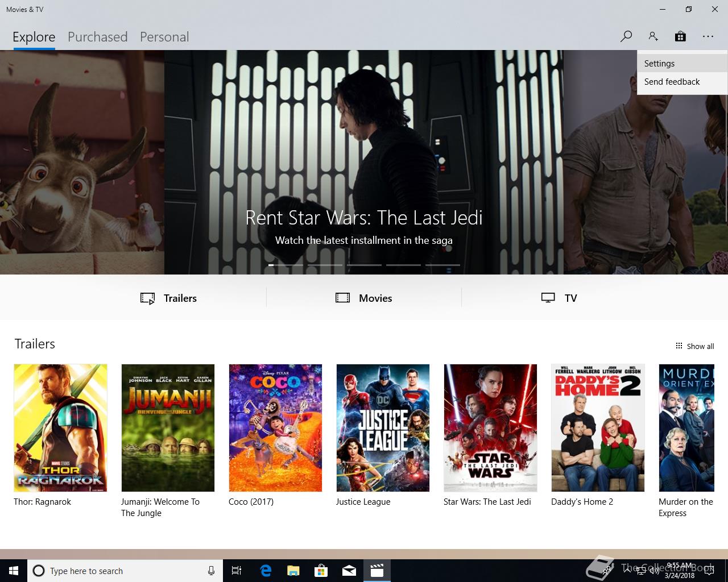This screenshot has height=582, width=728.
Task: Choose Send feedback from the menu
Action: (x=682, y=82)
